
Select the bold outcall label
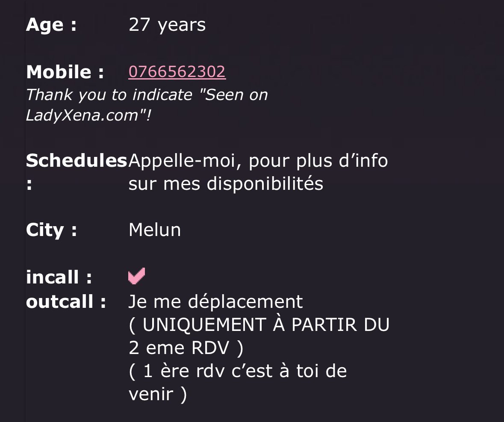pos(66,302)
